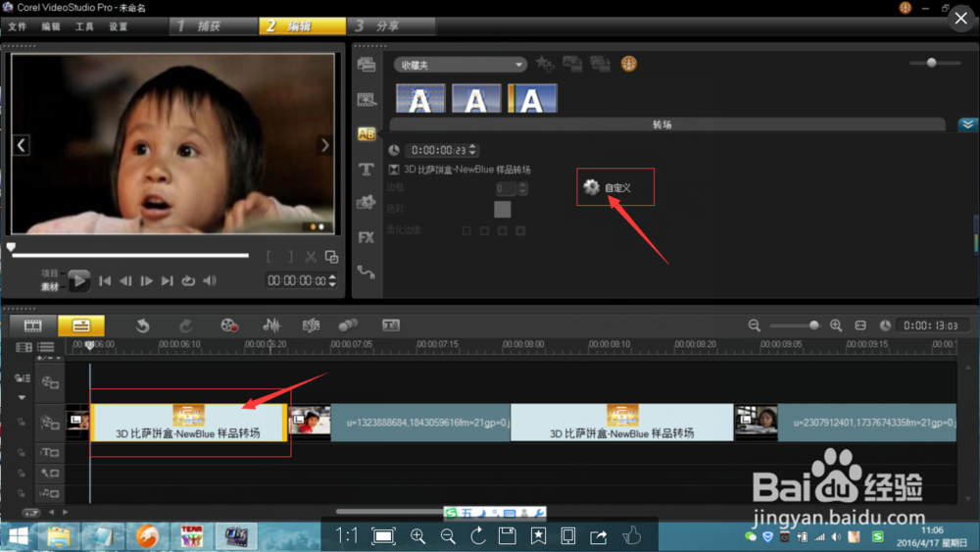Switch to Storyboard view
The image size is (980, 552).
[x=33, y=326]
